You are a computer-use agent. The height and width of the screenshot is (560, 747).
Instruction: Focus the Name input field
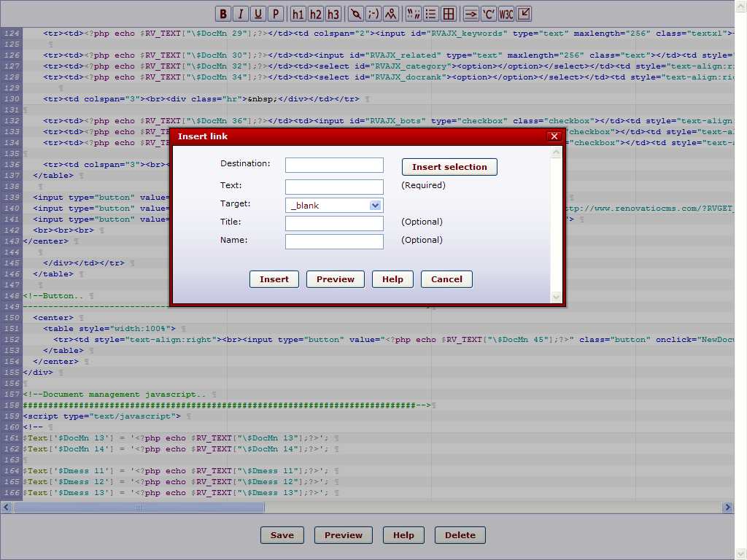(334, 241)
